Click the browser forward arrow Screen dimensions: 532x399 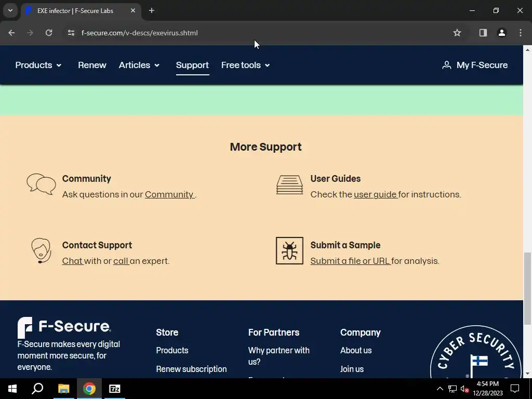30,33
